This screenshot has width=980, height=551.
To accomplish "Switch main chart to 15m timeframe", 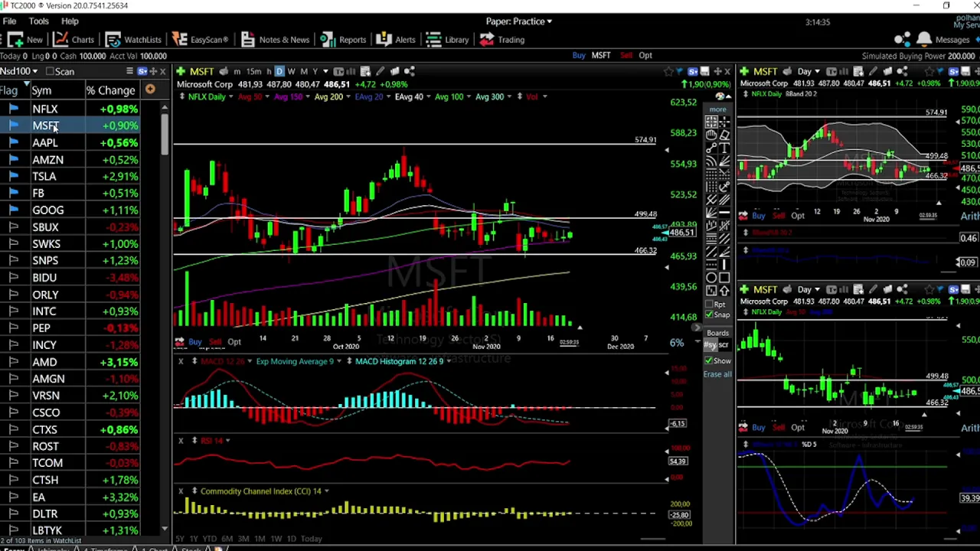I will click(253, 71).
